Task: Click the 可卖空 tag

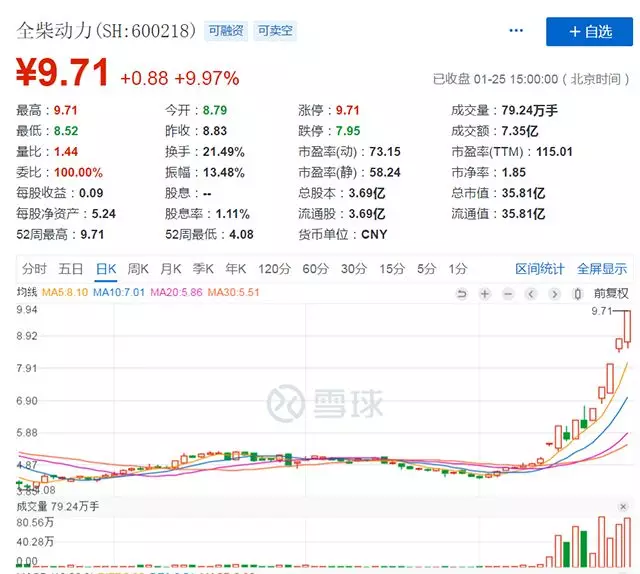Action: pyautogui.click(x=275, y=31)
